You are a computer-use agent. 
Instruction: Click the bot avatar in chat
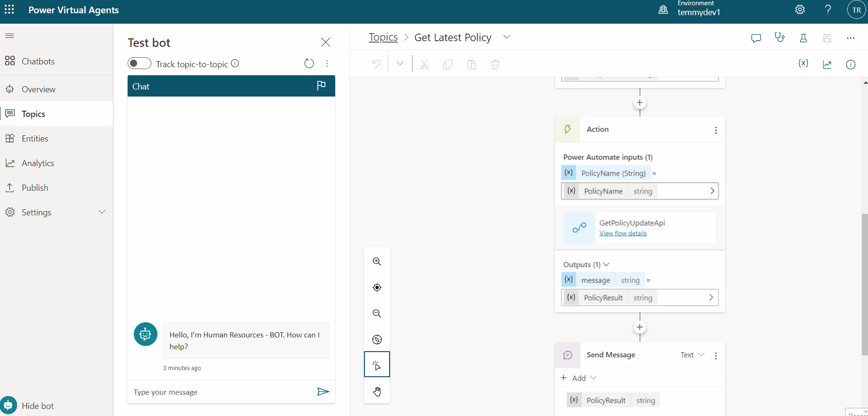pos(146,335)
